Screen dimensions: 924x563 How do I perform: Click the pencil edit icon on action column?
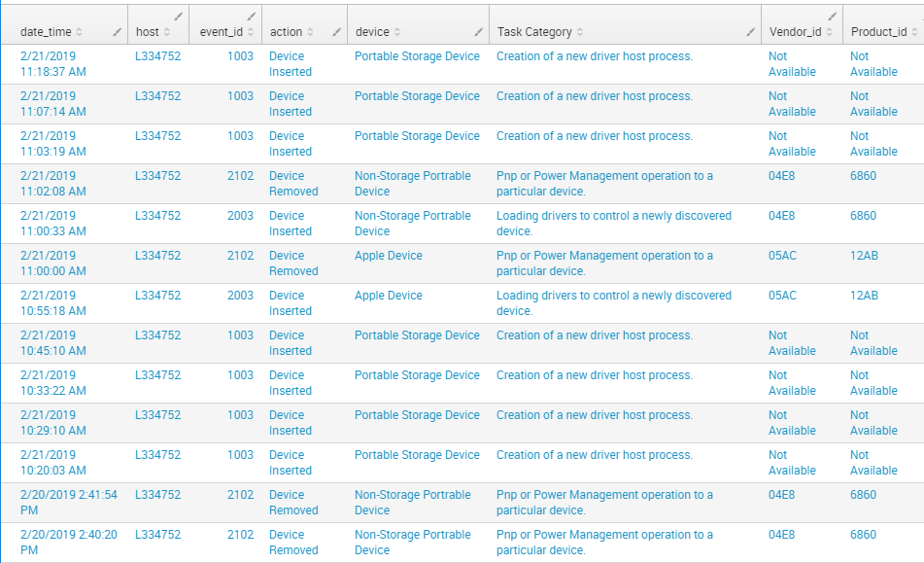336,32
